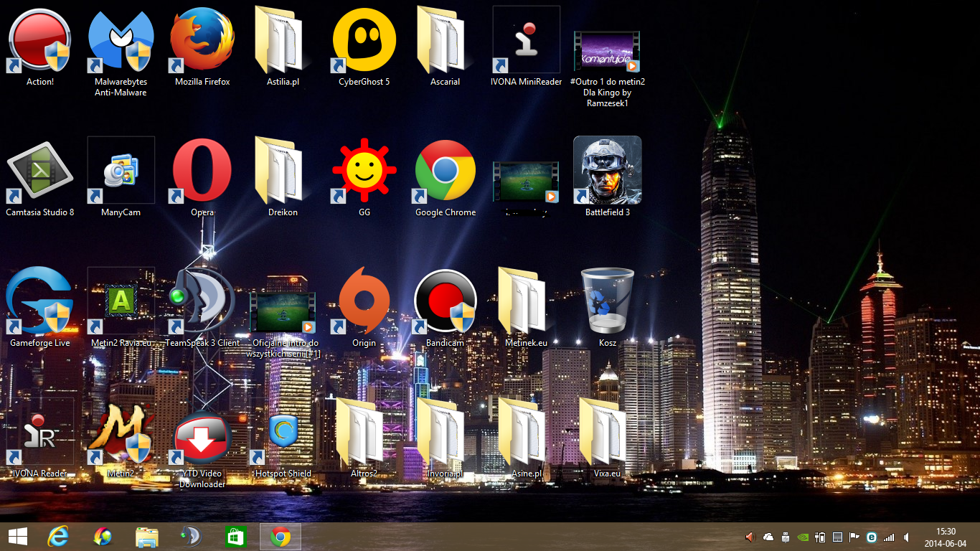Image resolution: width=980 pixels, height=551 pixels.
Task: Switch to TeamSpeak on the taskbar
Action: click(x=191, y=537)
